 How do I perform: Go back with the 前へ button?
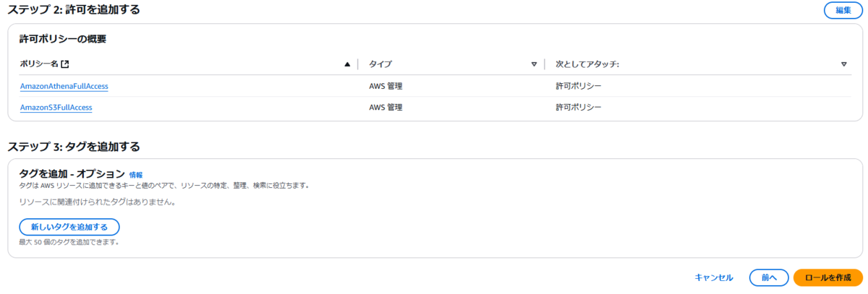pyautogui.click(x=768, y=277)
